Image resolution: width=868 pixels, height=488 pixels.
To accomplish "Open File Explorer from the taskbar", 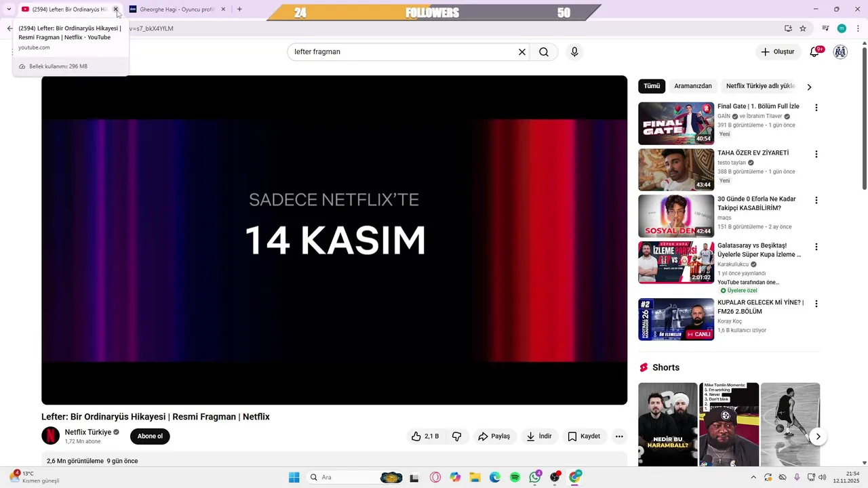I will pos(475,477).
